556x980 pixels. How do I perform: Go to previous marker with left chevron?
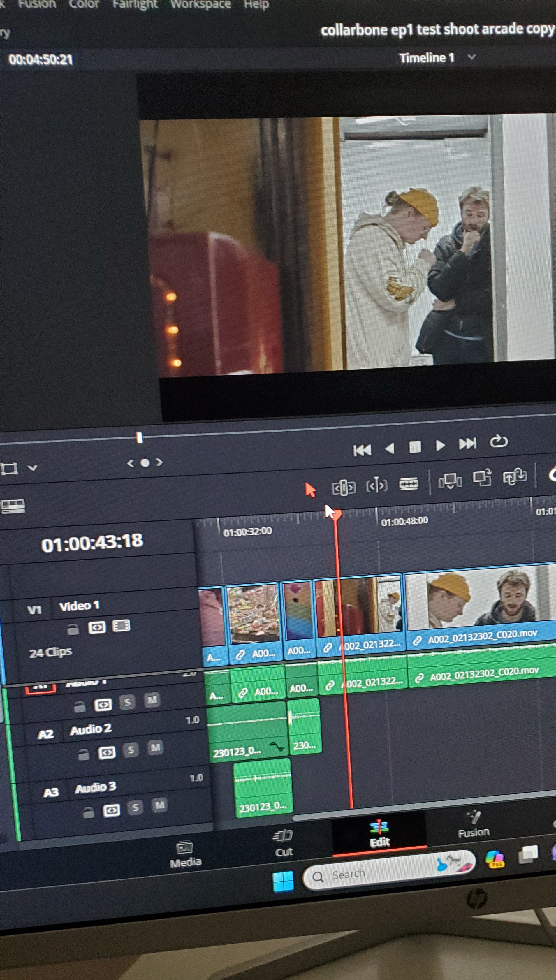(x=131, y=463)
